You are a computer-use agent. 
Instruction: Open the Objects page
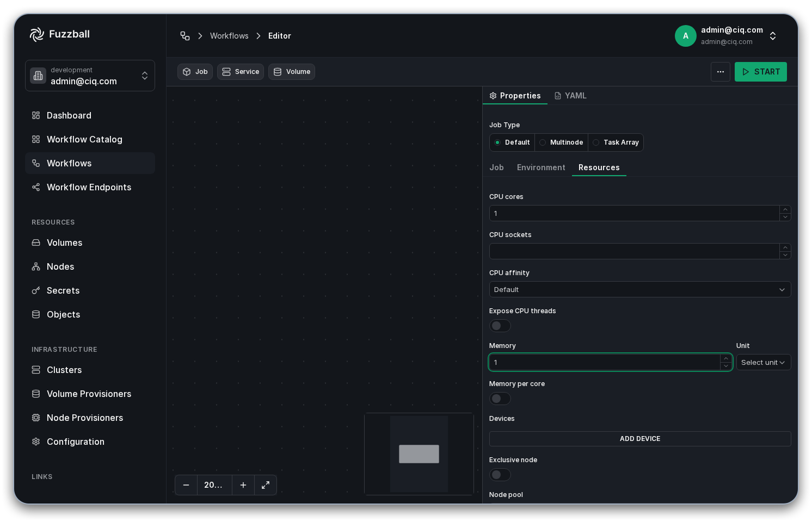(90, 314)
